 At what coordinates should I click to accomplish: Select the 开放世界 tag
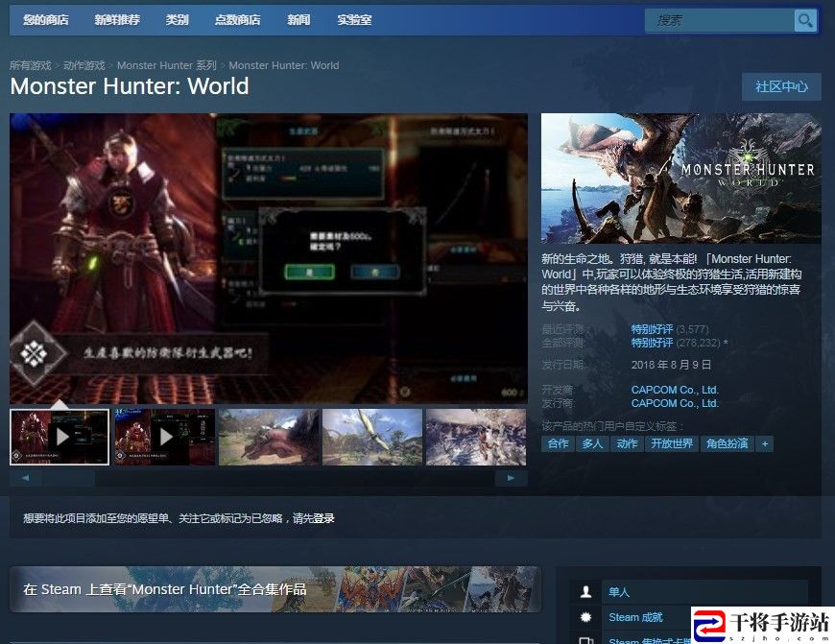click(672, 443)
